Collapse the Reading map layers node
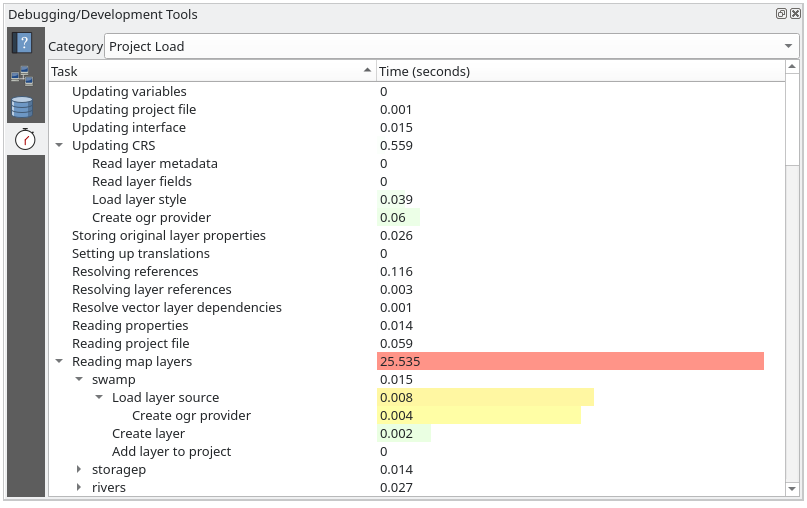Screen dimensions: 807x508 click(60, 362)
